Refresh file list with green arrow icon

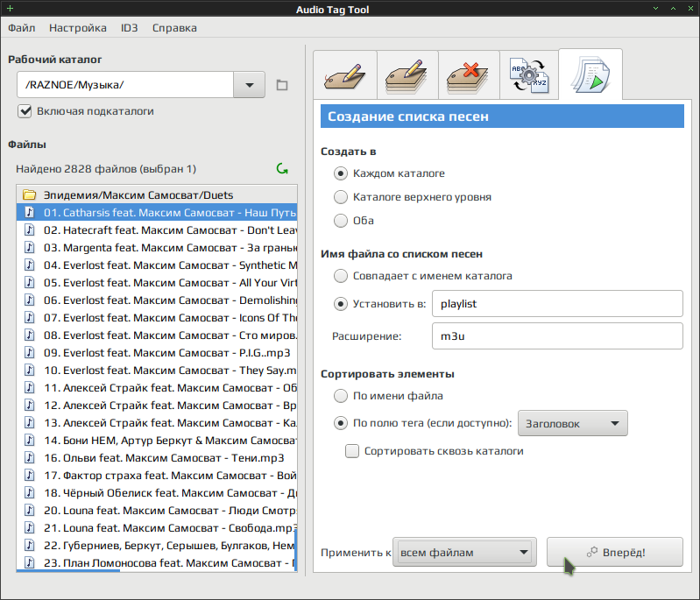(282, 169)
